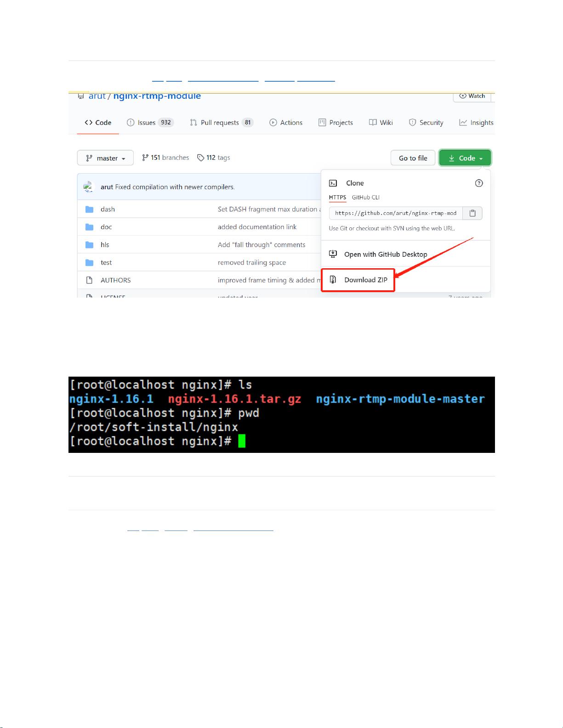Click the arut avatar in commit row
Image resolution: width=563 pixels, height=728 pixels.
(88, 187)
